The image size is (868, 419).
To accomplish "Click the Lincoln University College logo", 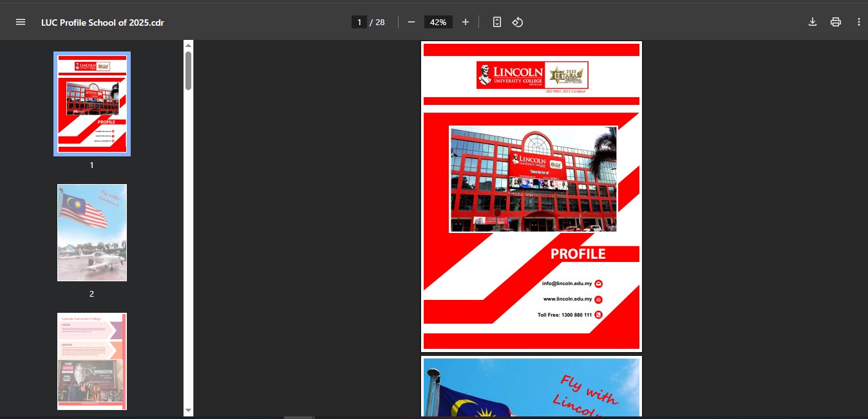I will click(511, 75).
